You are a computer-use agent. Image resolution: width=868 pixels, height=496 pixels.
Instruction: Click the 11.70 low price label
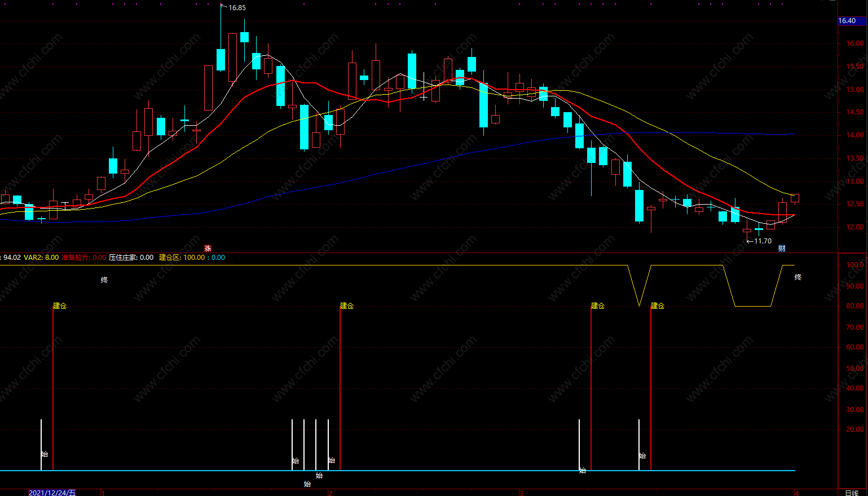click(x=763, y=241)
